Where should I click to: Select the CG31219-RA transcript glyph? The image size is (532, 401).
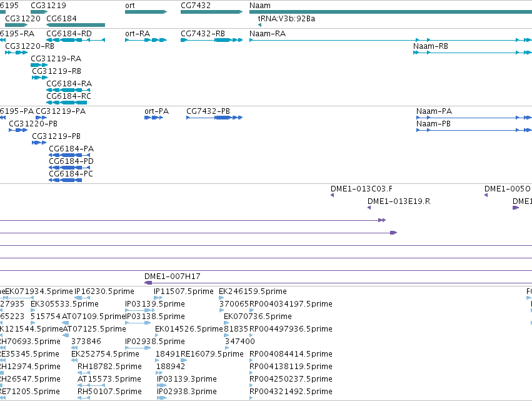[x=39, y=65]
